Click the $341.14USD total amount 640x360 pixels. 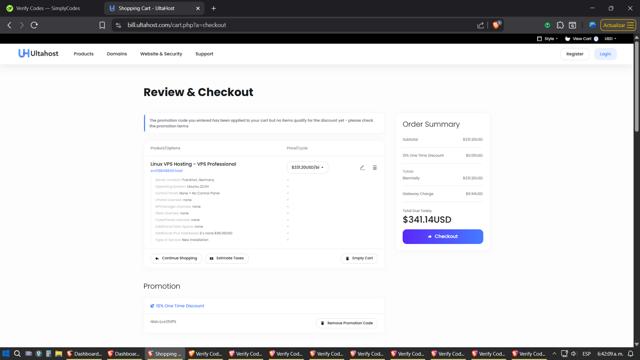(427, 220)
